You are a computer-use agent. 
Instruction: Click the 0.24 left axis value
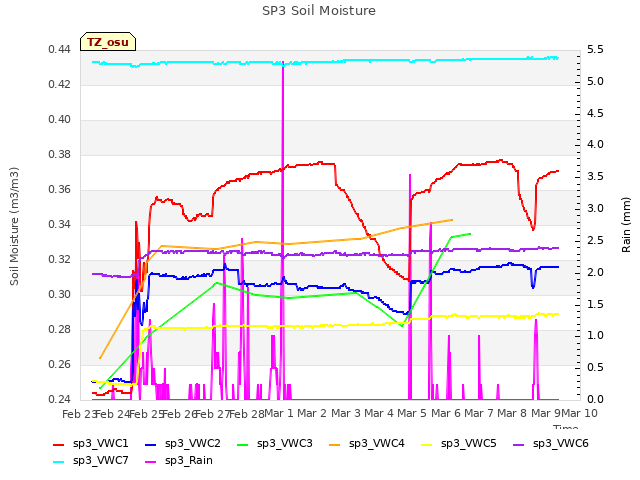(59, 400)
